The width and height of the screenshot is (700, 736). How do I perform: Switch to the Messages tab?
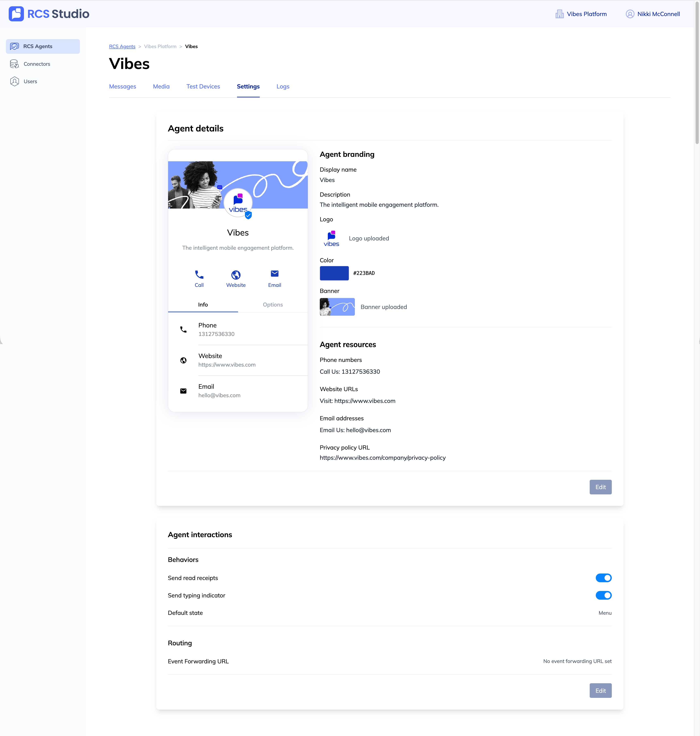(122, 87)
